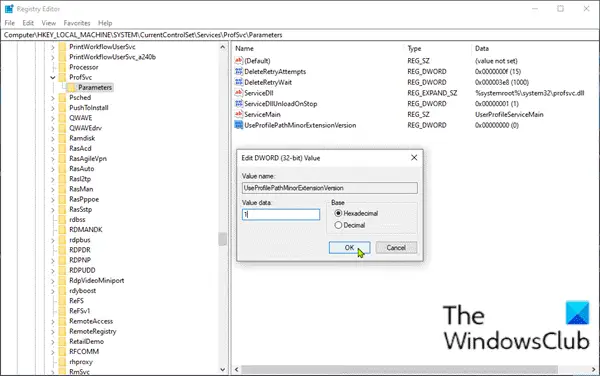This screenshot has height=376, width=600.
Task: Click the Value name field
Action: (x=330, y=188)
